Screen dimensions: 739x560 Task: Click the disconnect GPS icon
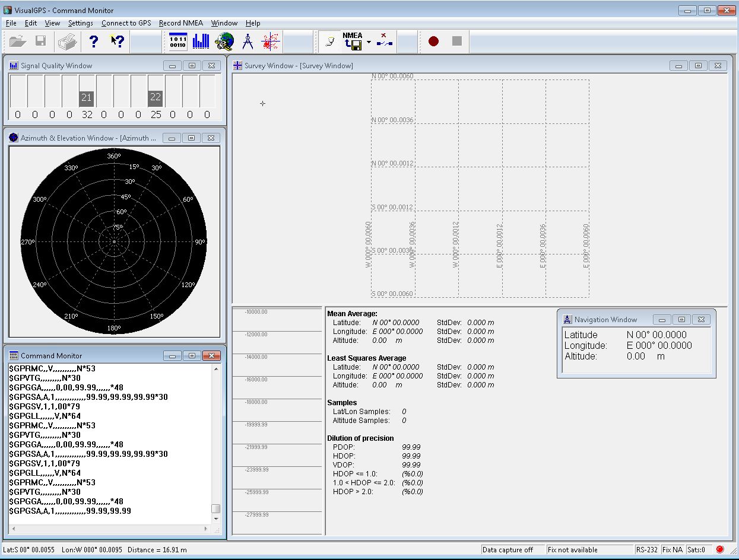coord(385,42)
